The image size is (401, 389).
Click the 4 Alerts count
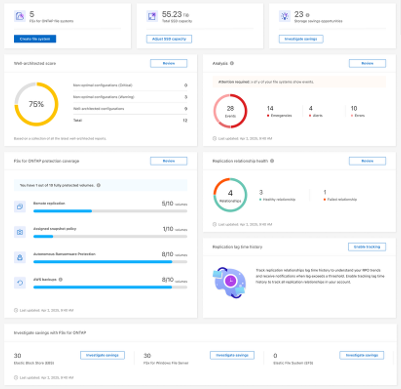311,108
